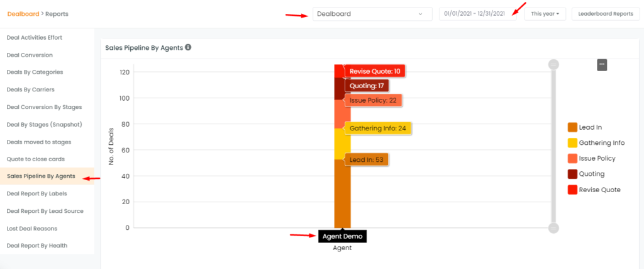Toggle the Lead In legend series
Screen dimensions: 644x269
pyautogui.click(x=585, y=127)
